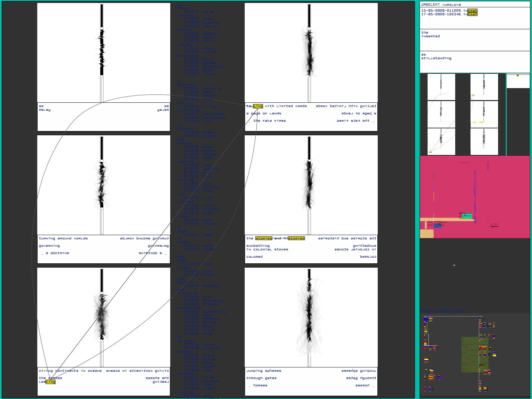This screenshot has height=399, width=532.
Task: Select "EXISTS: continents" list entry
Action: click(205, 118)
